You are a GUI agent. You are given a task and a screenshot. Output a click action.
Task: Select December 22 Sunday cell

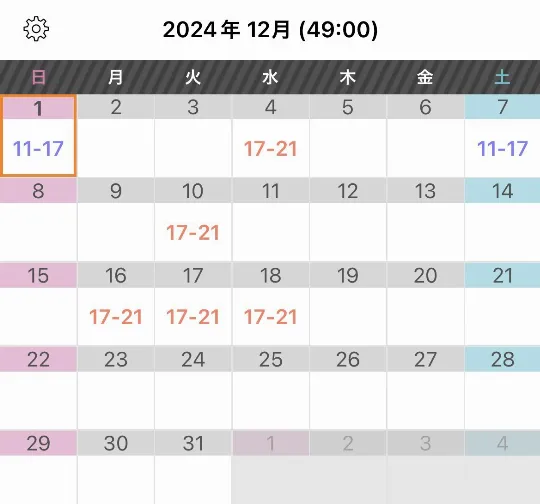pyautogui.click(x=38, y=388)
